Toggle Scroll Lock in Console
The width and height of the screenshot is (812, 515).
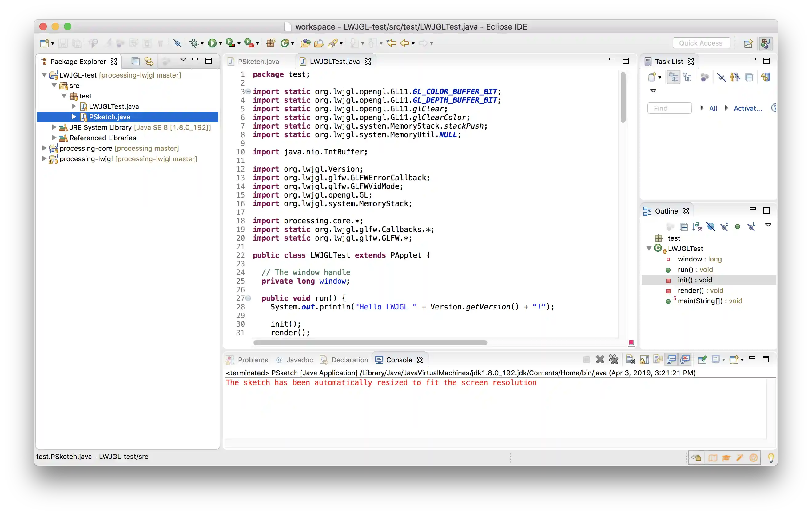pos(644,360)
